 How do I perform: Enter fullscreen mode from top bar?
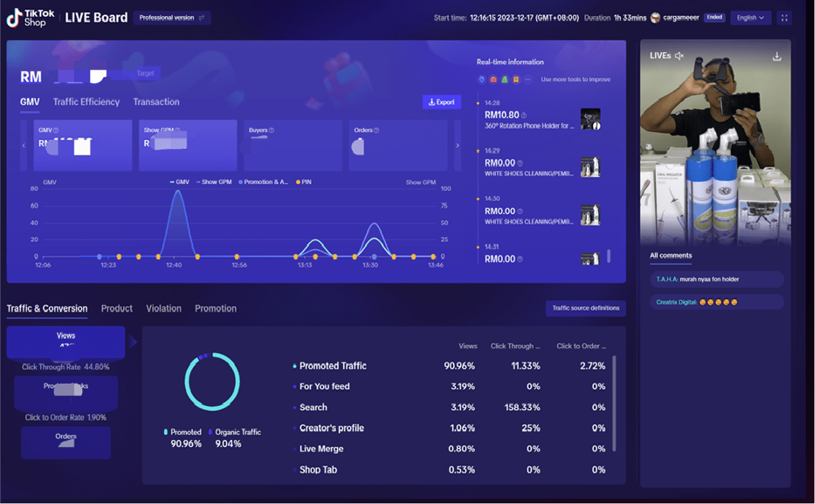point(784,17)
